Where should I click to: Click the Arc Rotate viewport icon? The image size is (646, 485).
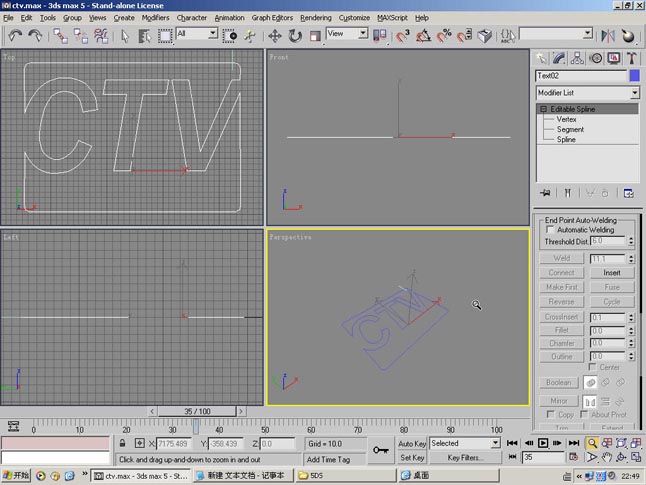click(621, 457)
